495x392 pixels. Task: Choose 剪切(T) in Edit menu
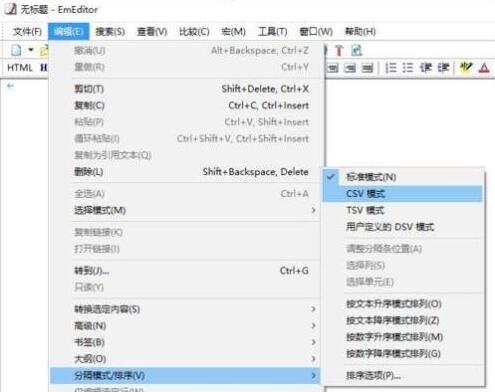tap(185, 89)
